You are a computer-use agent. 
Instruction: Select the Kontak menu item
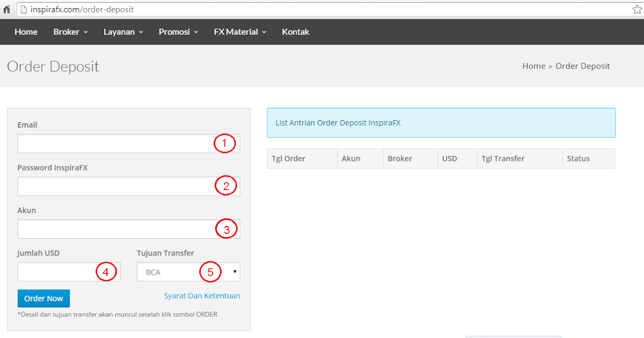point(296,32)
